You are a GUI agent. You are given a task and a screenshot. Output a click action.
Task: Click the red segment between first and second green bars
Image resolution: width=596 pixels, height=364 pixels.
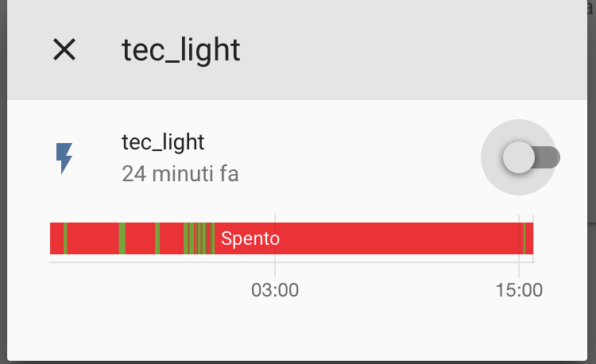[x=93, y=238]
